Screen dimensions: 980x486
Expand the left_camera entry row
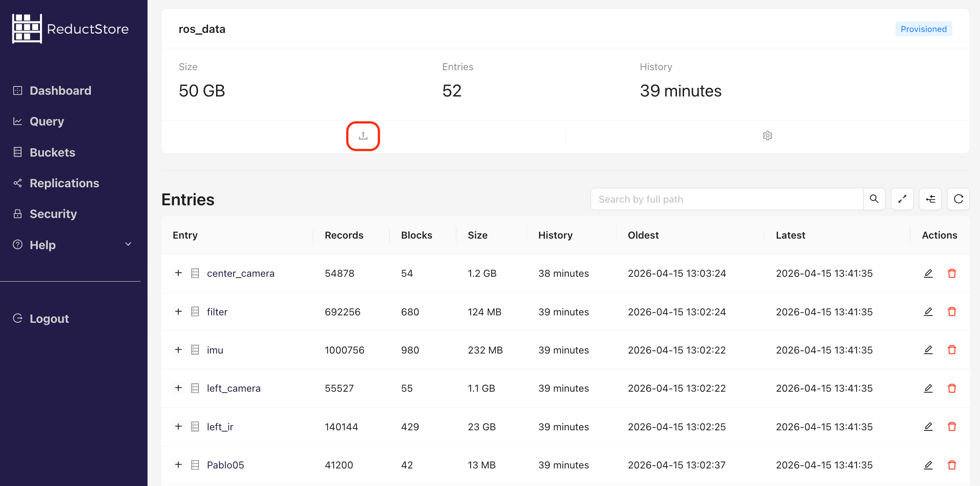(178, 388)
